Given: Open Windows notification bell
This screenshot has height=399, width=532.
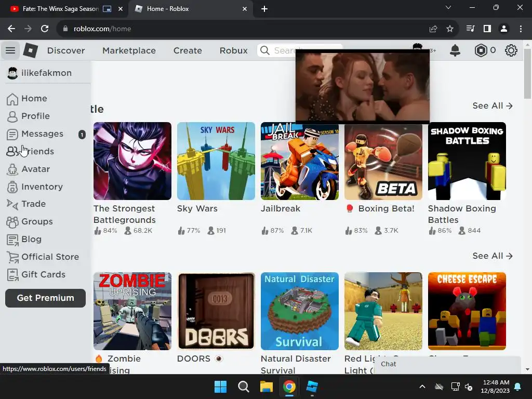Looking at the screenshot, I should (x=518, y=387).
